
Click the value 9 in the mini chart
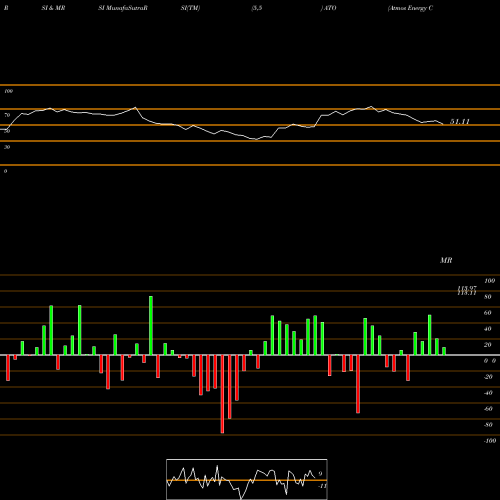pos(320,474)
